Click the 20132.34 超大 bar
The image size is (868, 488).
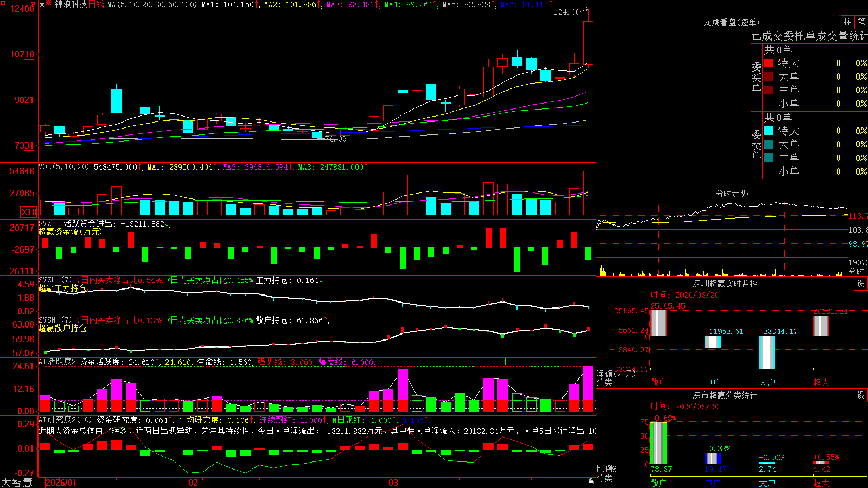tap(821, 326)
